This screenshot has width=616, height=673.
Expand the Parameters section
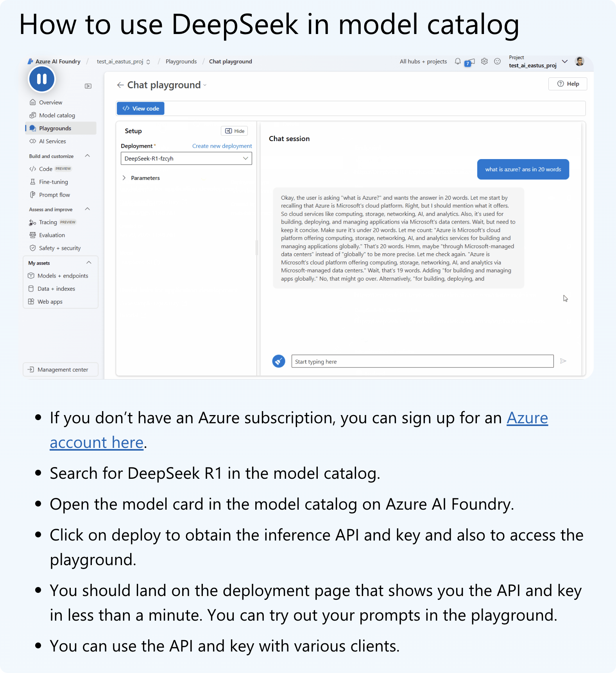141,178
